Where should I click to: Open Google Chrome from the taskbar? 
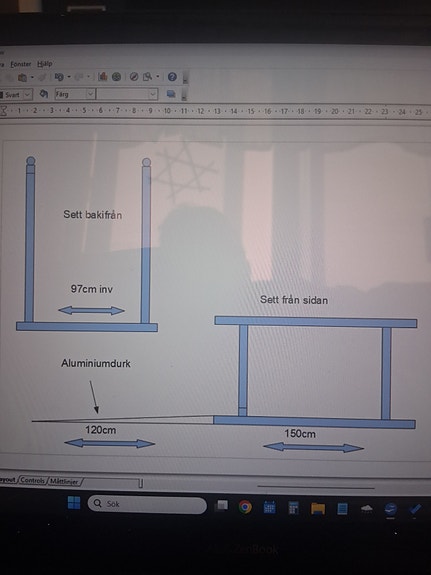click(245, 507)
